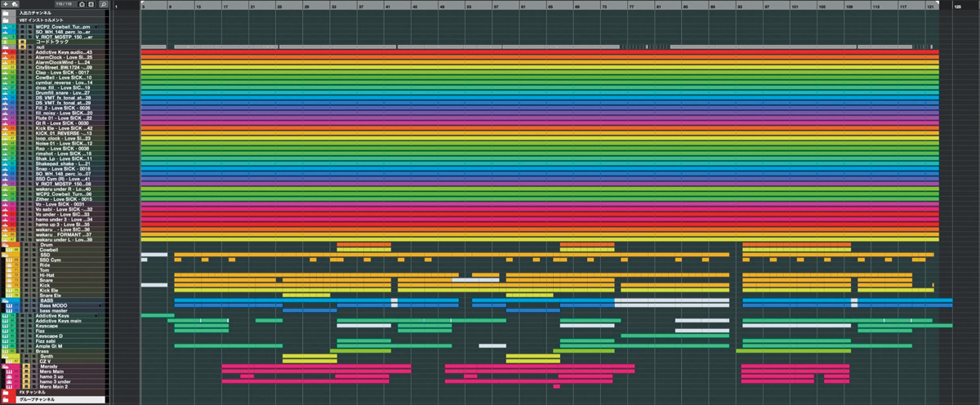Click the yellow icon on the コードトラック row
The width and height of the screenshot is (980, 405).
coord(21,42)
